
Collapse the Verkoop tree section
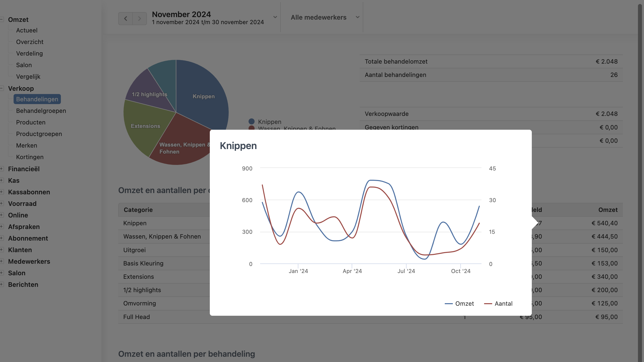point(2,88)
